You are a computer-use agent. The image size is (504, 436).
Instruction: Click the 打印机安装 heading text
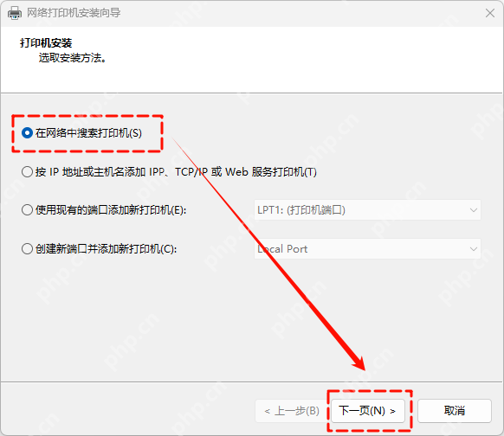46,43
